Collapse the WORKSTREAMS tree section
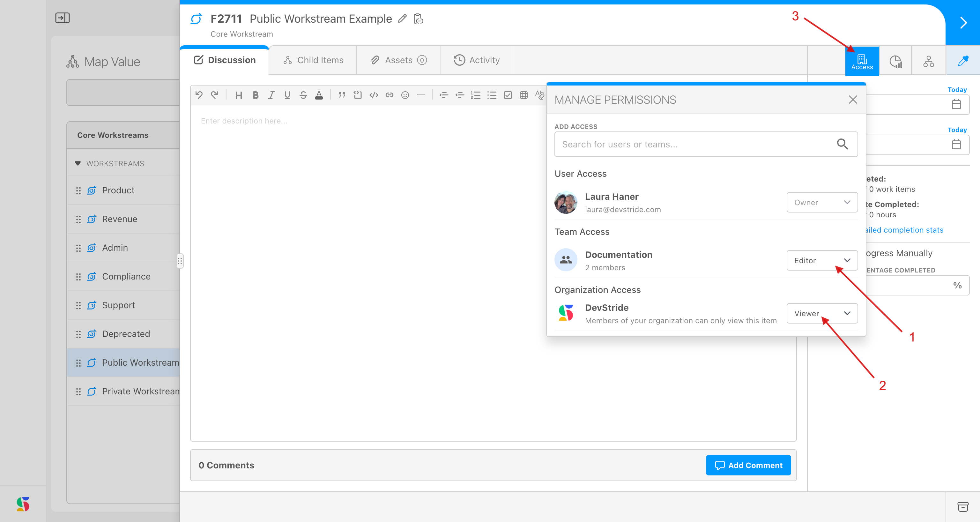This screenshot has width=980, height=522. [78, 164]
